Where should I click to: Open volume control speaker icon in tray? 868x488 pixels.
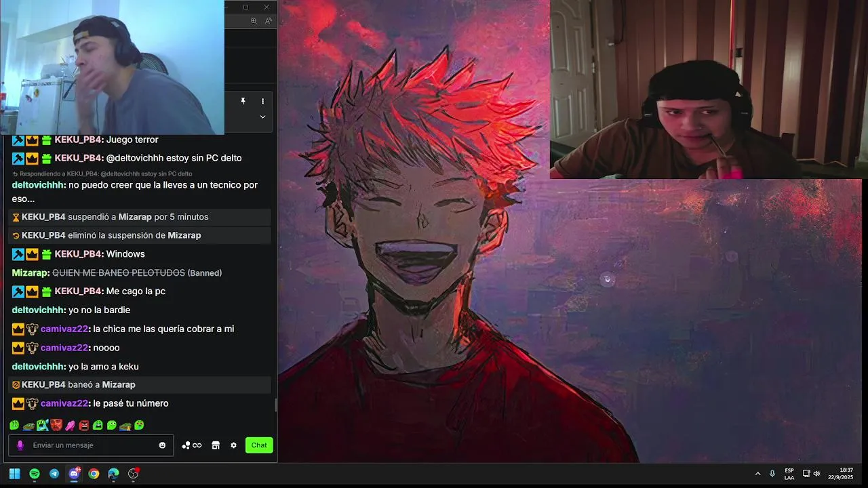[x=816, y=474]
